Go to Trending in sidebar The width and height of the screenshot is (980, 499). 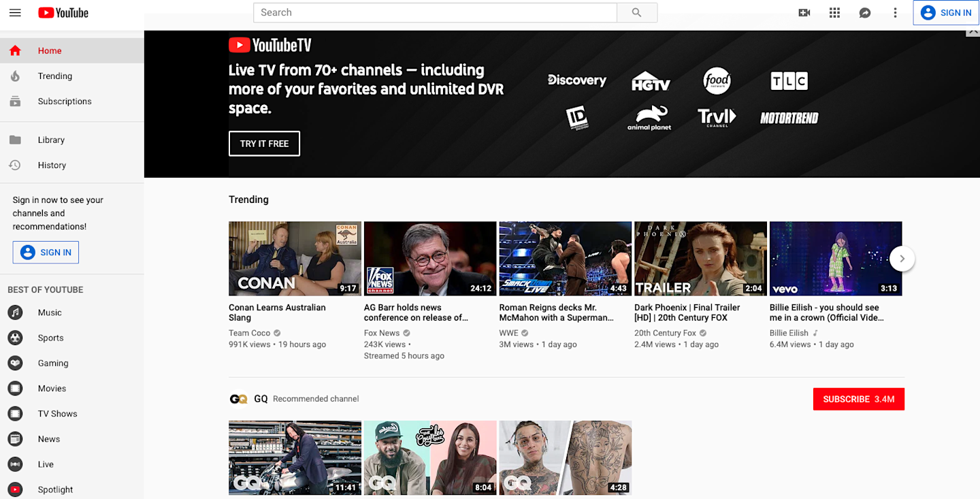click(x=55, y=76)
